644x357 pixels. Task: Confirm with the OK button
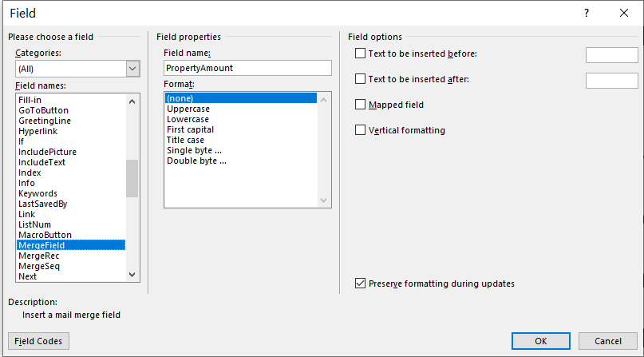pos(541,341)
